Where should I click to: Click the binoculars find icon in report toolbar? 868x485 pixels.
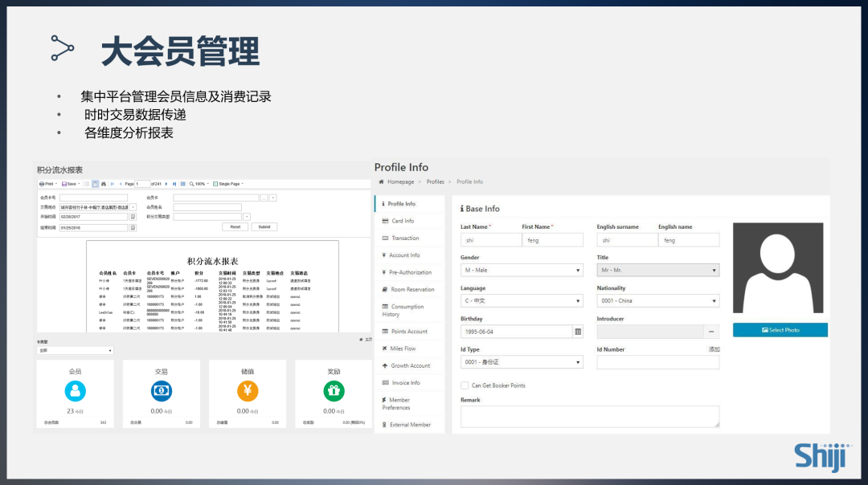104,184
